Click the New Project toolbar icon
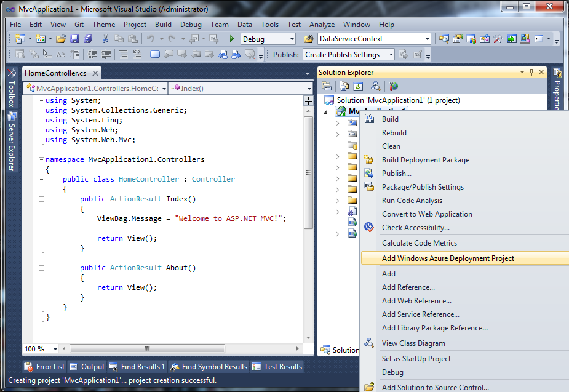This screenshot has width=569, height=392. pyautogui.click(x=20, y=39)
